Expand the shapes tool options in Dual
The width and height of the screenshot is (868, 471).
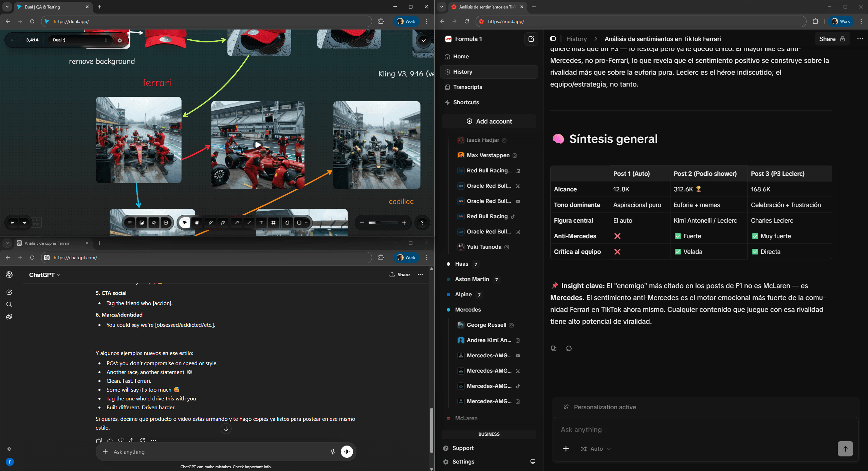click(306, 223)
